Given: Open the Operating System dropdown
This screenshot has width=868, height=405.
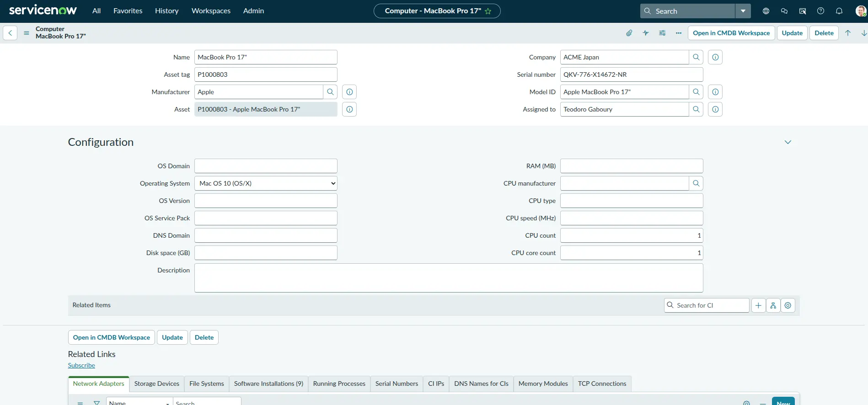Looking at the screenshot, I should [266, 183].
